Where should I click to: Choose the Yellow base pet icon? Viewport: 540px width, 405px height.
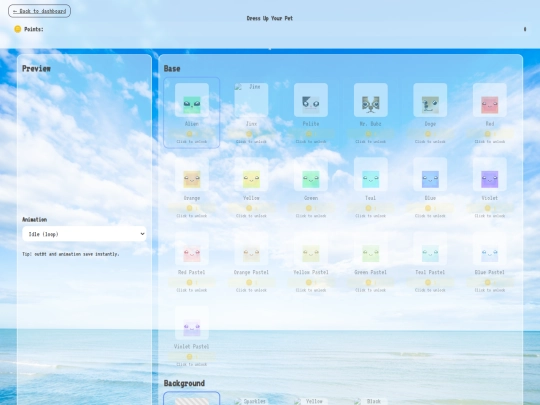pyautogui.click(x=251, y=174)
